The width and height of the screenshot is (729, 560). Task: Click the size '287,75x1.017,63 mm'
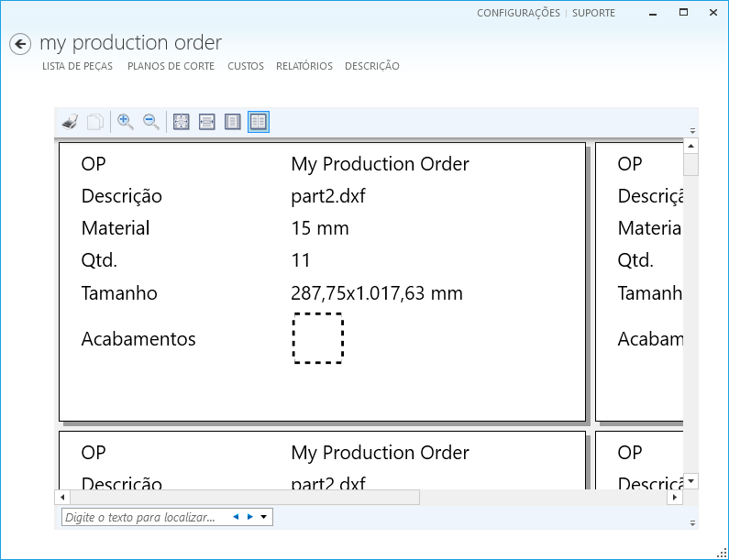377,293
